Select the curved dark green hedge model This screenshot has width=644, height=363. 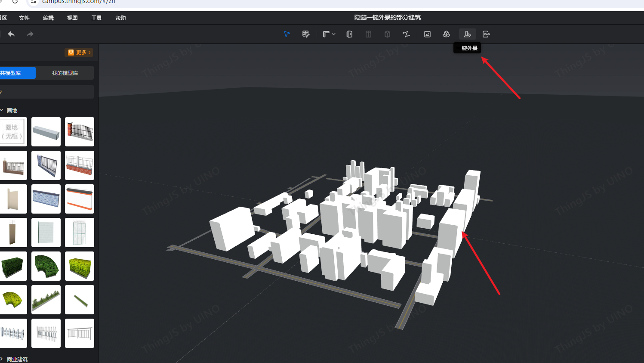pyautogui.click(x=46, y=266)
